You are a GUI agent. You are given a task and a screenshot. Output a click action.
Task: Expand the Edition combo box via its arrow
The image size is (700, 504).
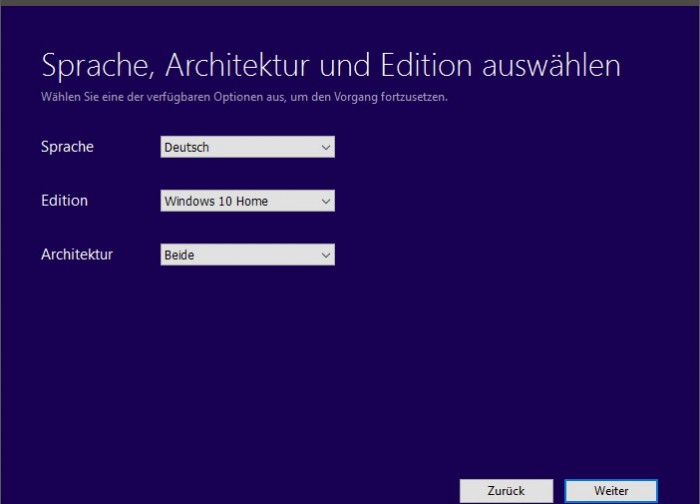point(325,201)
